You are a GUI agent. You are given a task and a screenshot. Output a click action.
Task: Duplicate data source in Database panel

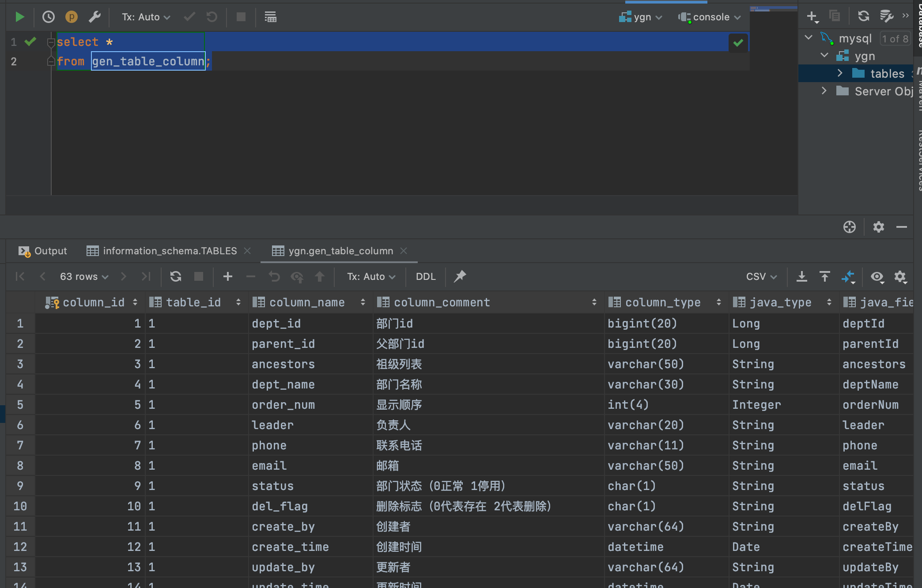tap(835, 16)
